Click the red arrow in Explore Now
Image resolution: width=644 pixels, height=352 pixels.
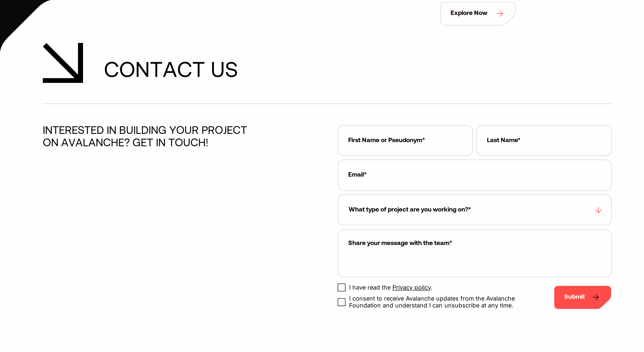click(x=500, y=14)
